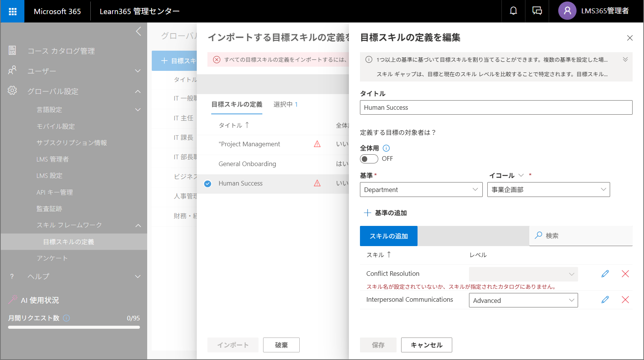This screenshot has height=360, width=644.
Task: Expand the info banner in the edit panel
Action: pyautogui.click(x=625, y=59)
